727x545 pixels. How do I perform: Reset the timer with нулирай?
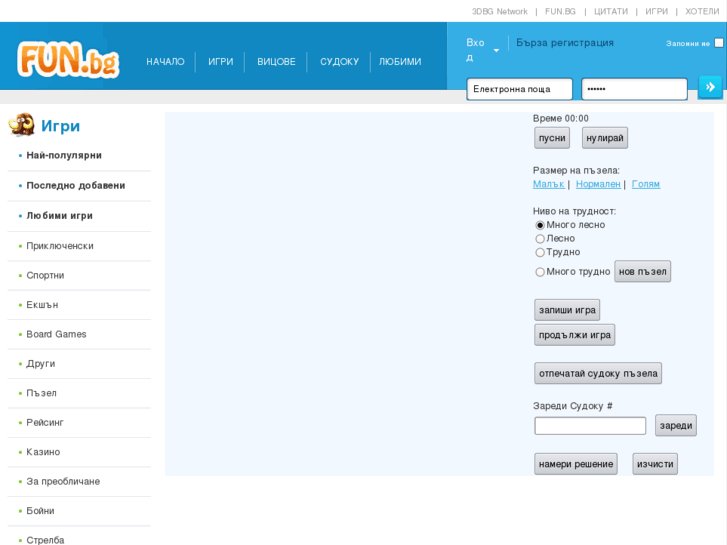[605, 138]
